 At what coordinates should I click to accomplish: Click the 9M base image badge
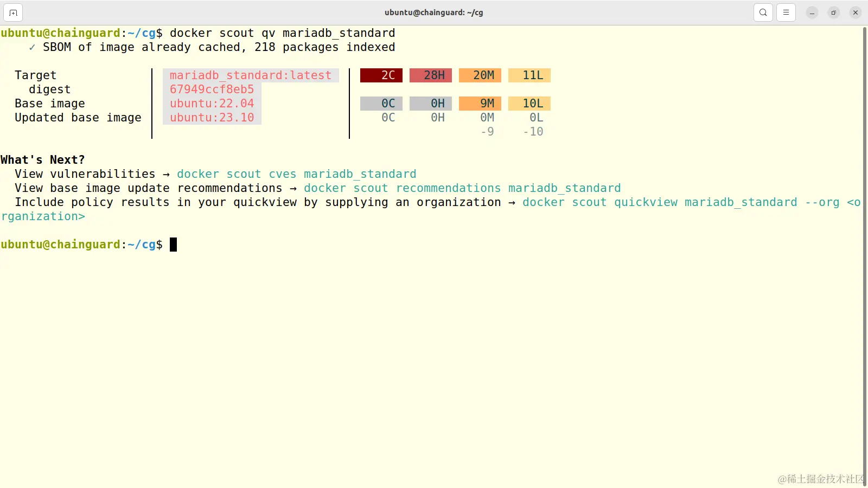[x=480, y=104]
